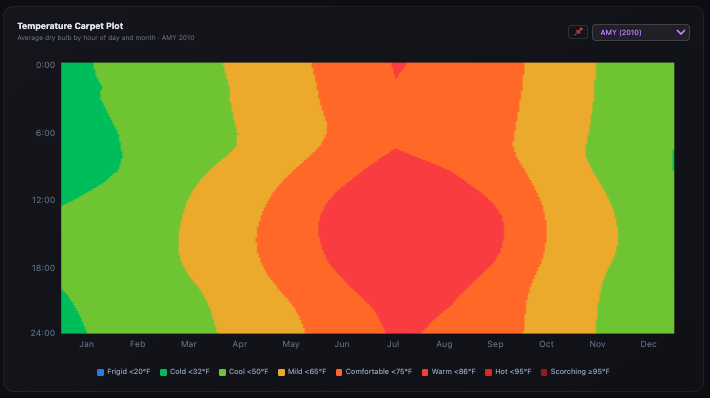The image size is (710, 398).
Task: Click the "Dec" month axis label
Action: (x=648, y=344)
